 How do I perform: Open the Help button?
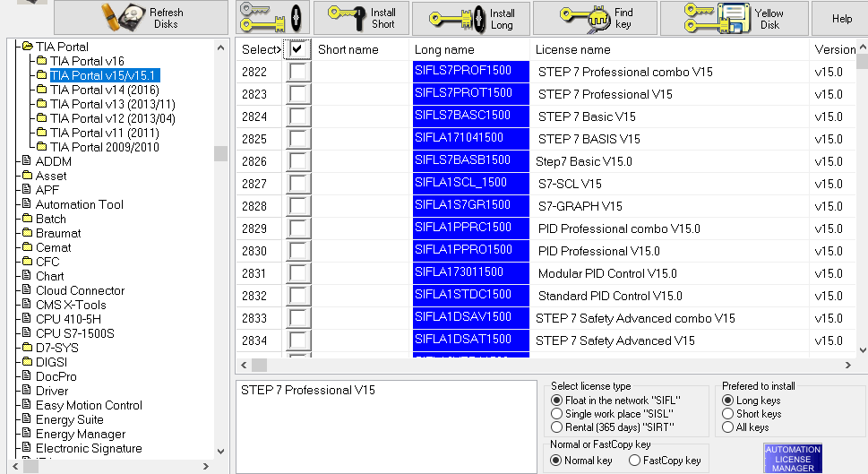click(841, 19)
